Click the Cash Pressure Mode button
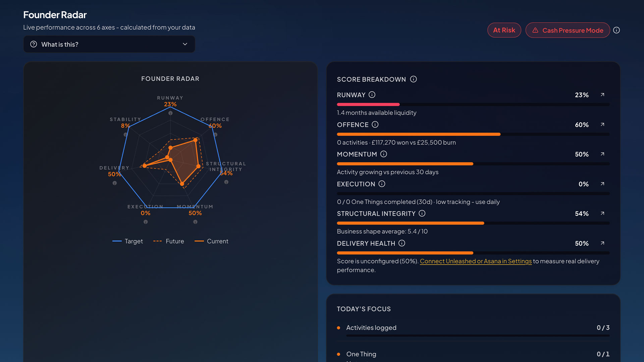 tap(568, 30)
